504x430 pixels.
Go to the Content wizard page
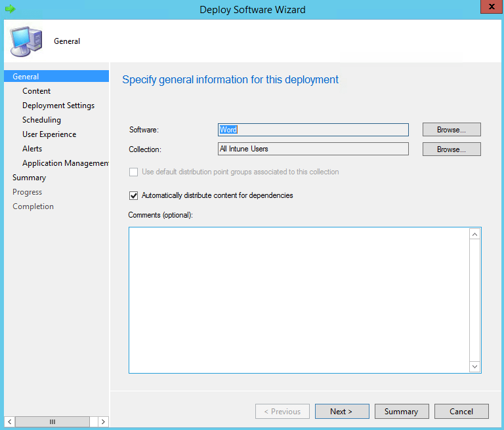click(36, 91)
